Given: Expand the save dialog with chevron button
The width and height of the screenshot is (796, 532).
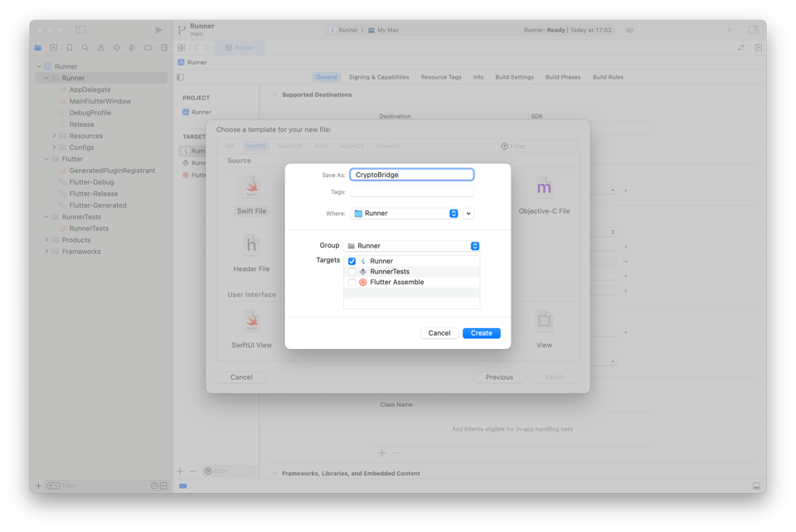Looking at the screenshot, I should tap(468, 214).
